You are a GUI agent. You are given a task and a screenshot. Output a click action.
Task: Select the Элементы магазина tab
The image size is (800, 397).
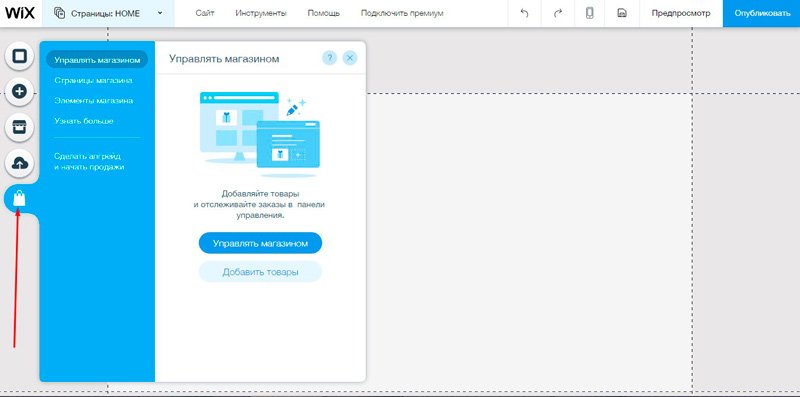pyautogui.click(x=93, y=101)
